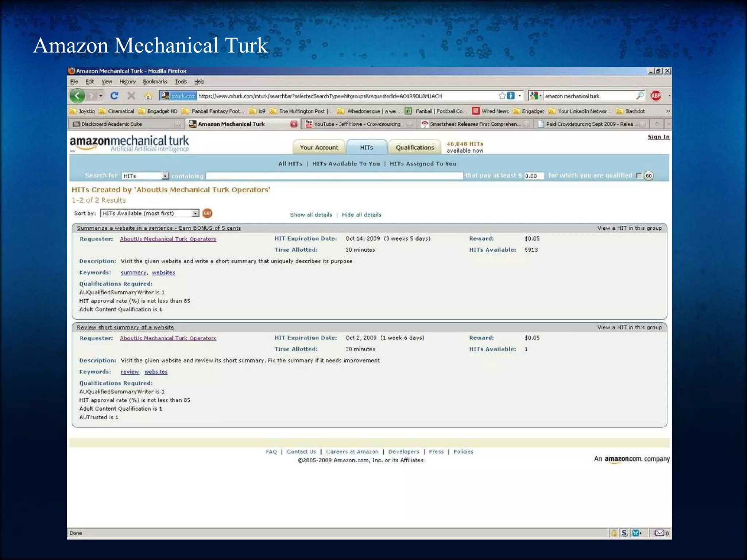Viewport: 747px width, 560px height.
Task: Open the Google search engine icon
Action: pyautogui.click(x=534, y=96)
